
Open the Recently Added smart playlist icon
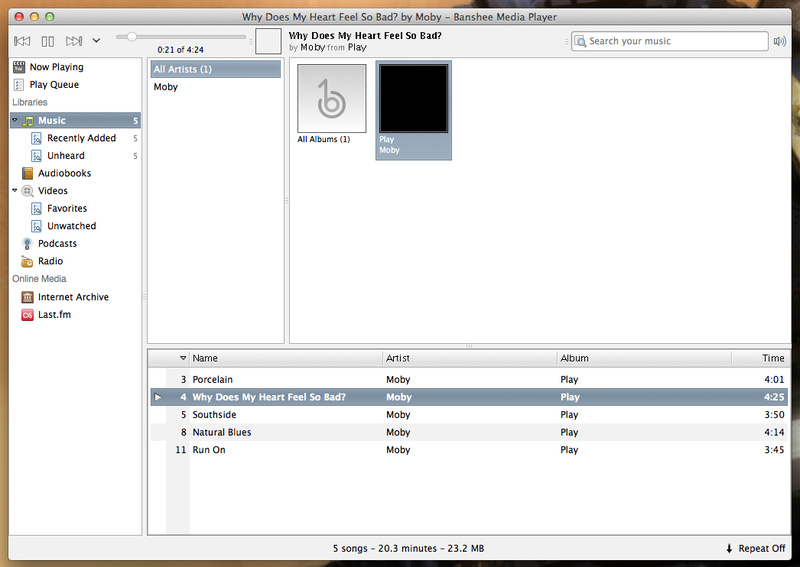pos(36,138)
